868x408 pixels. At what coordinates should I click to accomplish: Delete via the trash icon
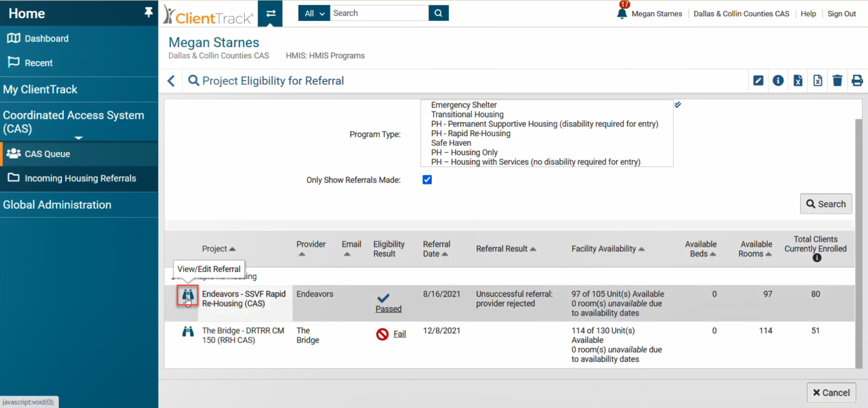[x=837, y=81]
